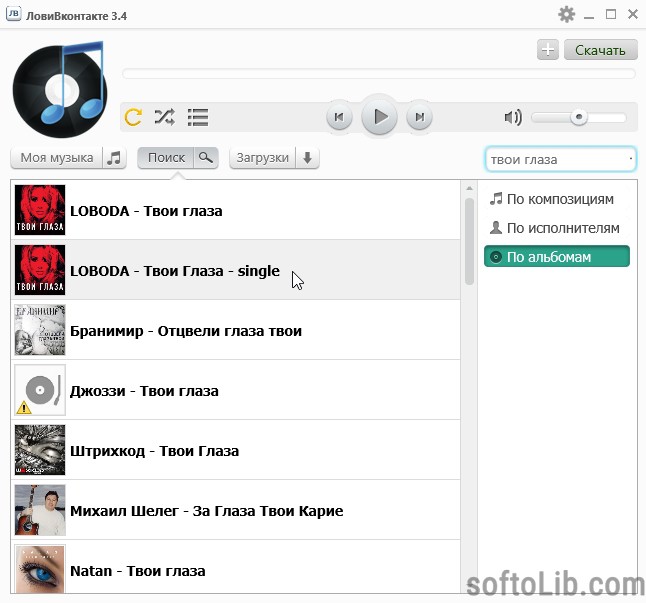The width and height of the screenshot is (646, 603).
Task: Click the ЛовиВконтакте app icon in title bar
Action: point(13,14)
